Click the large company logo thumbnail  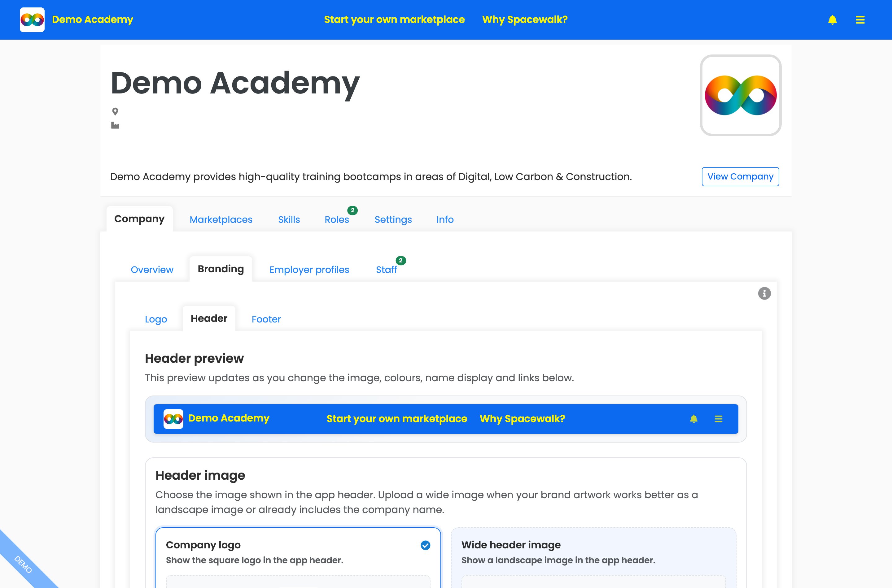[741, 95]
